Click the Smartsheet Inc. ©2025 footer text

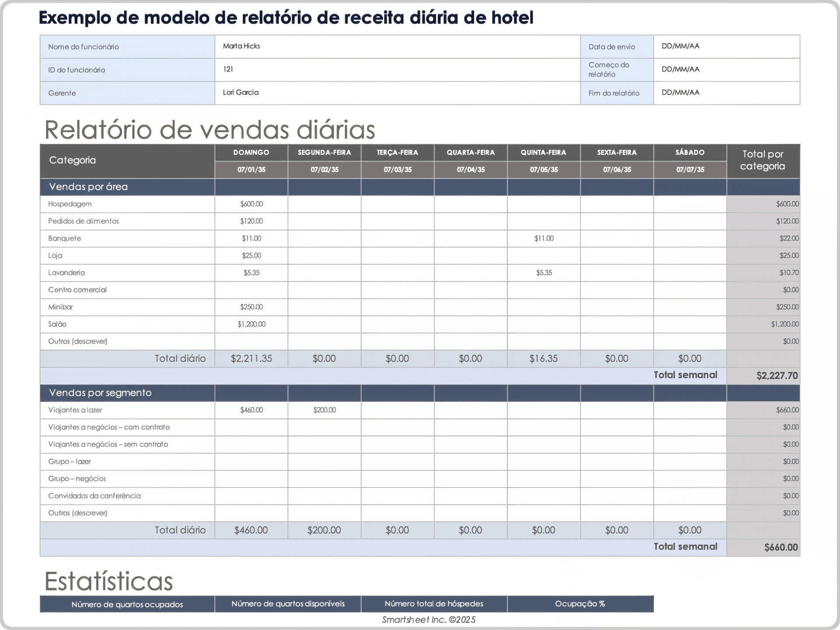pos(428,619)
